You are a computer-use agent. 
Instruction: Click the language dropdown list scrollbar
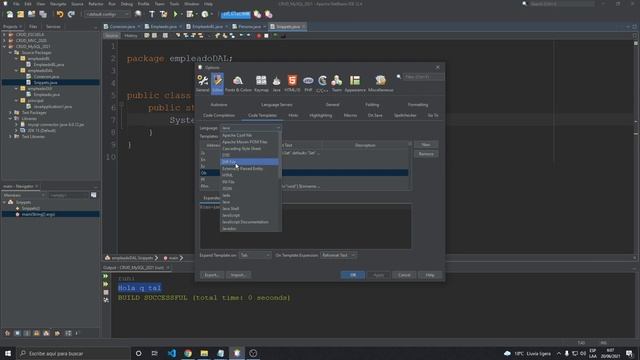280,155
